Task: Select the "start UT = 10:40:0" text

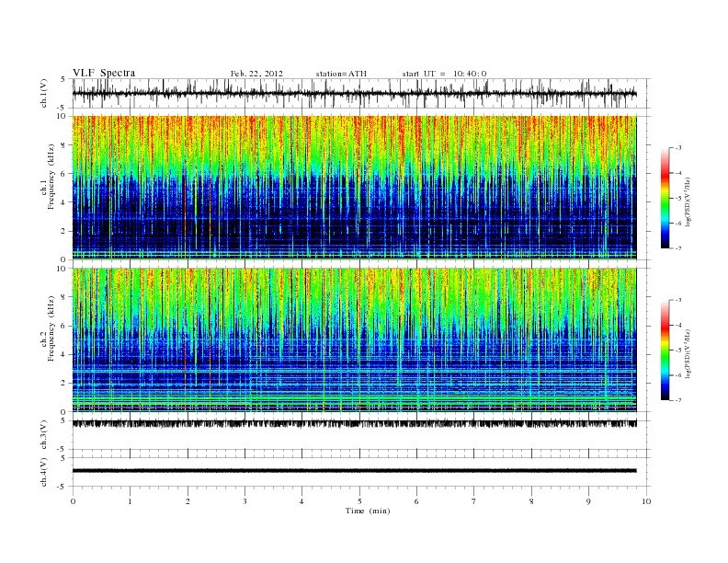Action: tap(444, 74)
